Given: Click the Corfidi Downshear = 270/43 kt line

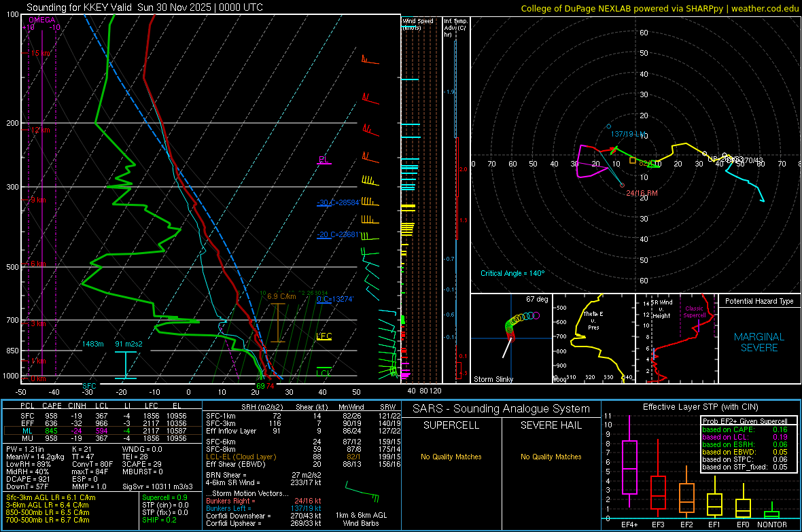Looking at the screenshot, I should 264,516.
